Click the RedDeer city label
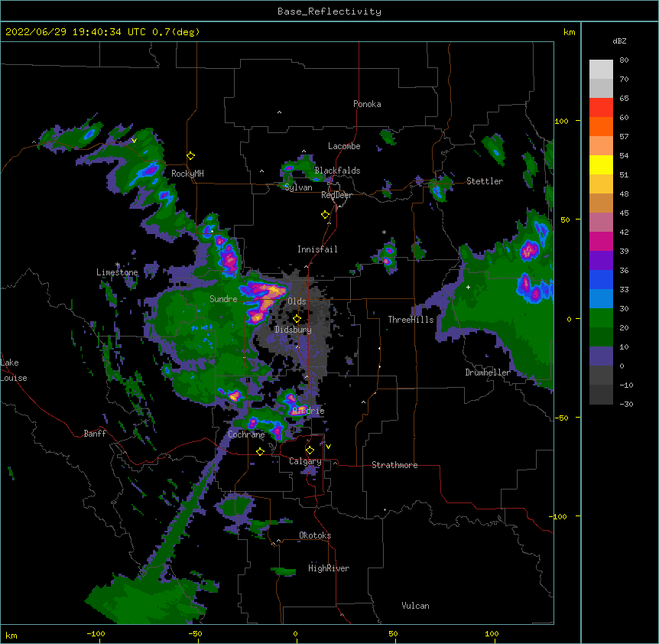 pyautogui.click(x=336, y=195)
